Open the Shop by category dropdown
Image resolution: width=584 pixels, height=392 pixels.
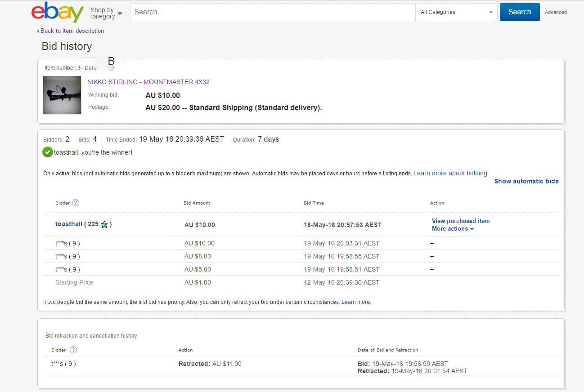pos(106,13)
